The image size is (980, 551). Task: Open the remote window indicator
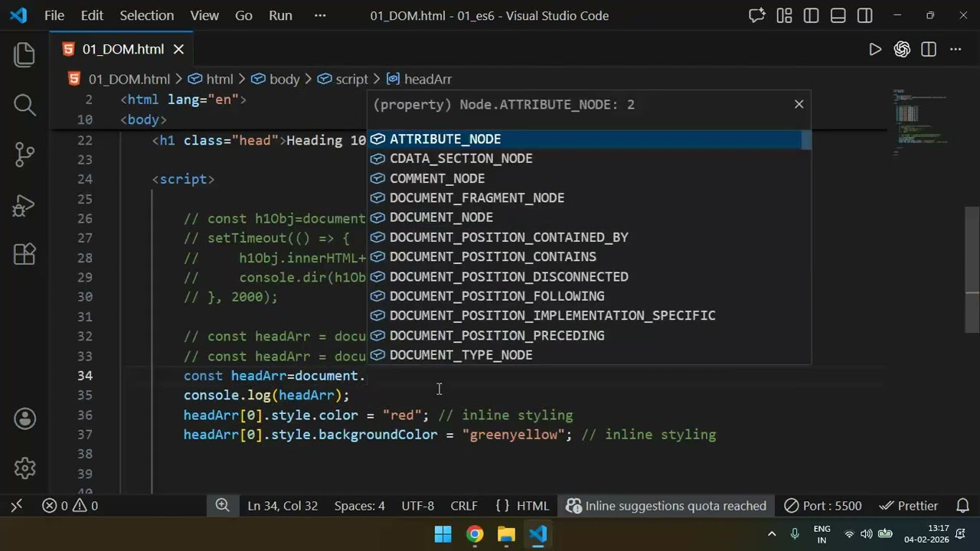[17, 506]
